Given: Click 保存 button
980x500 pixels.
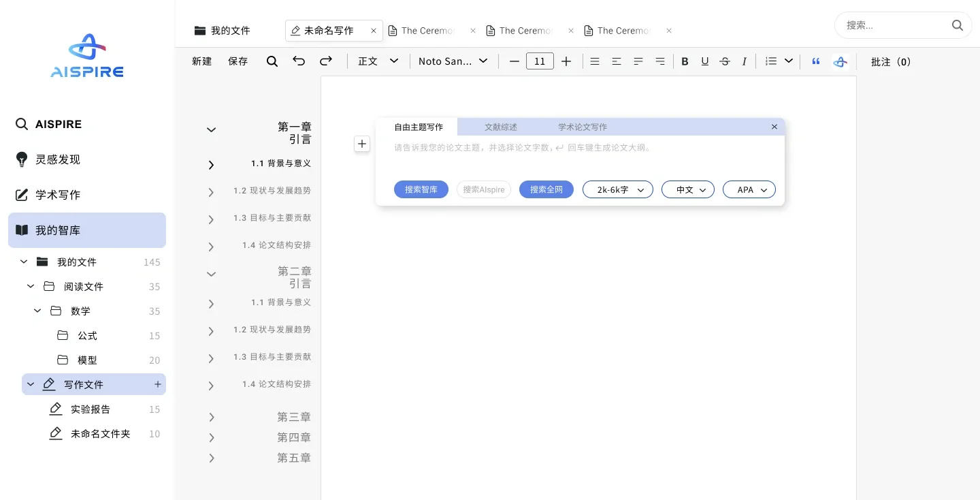Looking at the screenshot, I should pos(238,61).
